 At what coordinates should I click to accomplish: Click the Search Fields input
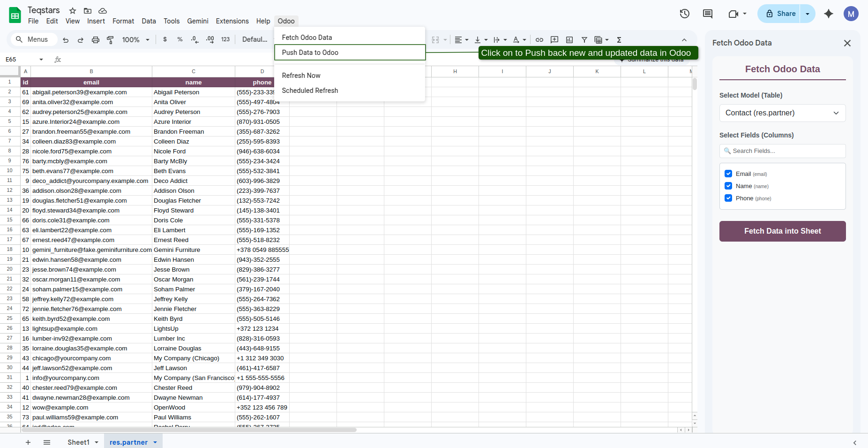pos(782,151)
